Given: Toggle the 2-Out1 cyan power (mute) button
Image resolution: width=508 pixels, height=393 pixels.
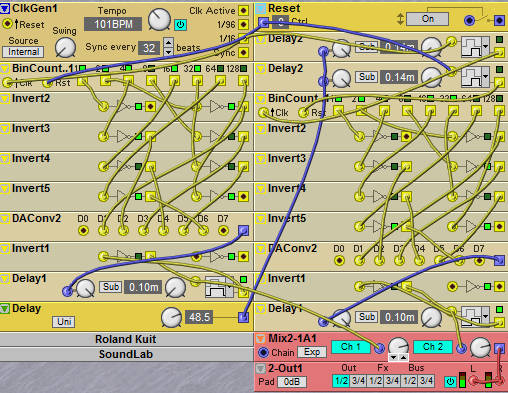Looking at the screenshot, I should point(450,381).
